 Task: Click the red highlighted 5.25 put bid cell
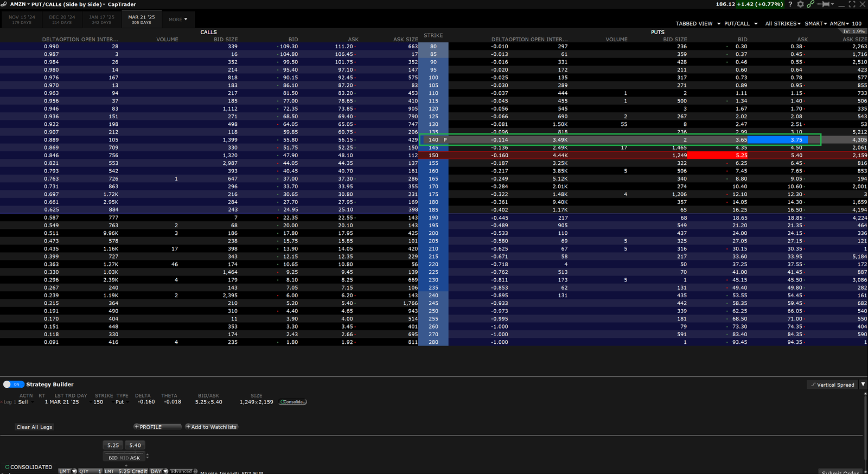coord(718,156)
